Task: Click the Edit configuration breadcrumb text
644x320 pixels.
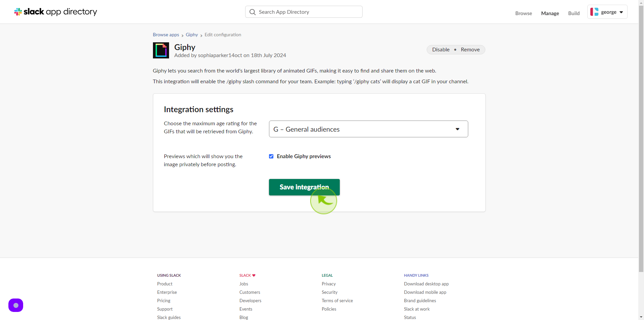Action: coord(223,35)
